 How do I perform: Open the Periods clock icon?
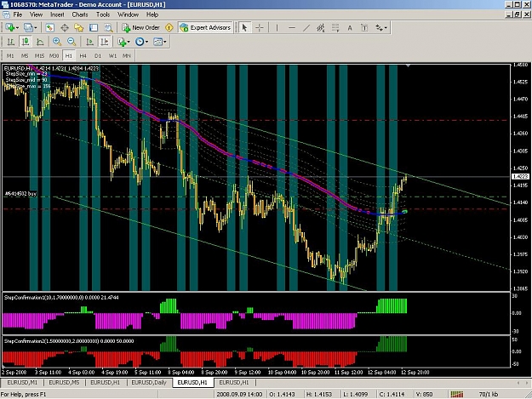click(x=140, y=42)
